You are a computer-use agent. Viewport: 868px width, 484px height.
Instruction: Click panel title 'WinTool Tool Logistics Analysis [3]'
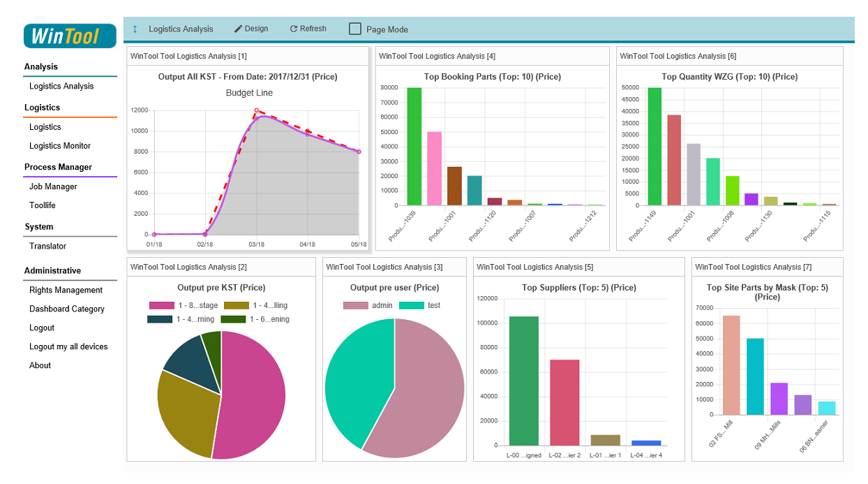384,267
